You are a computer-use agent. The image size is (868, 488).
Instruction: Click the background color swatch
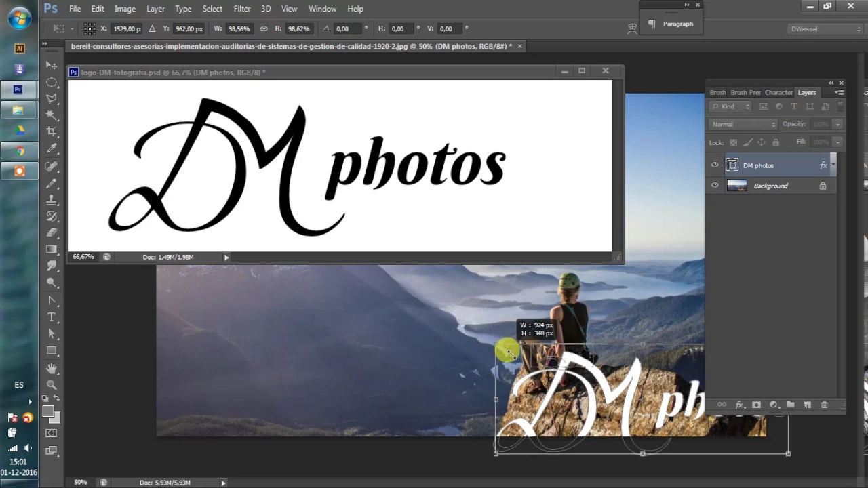[x=56, y=418]
